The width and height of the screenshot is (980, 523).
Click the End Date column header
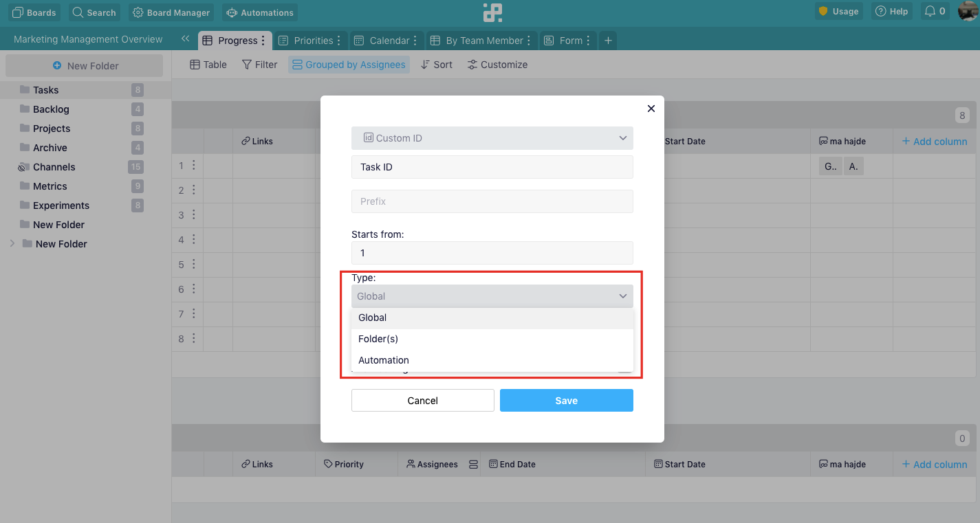click(x=512, y=465)
